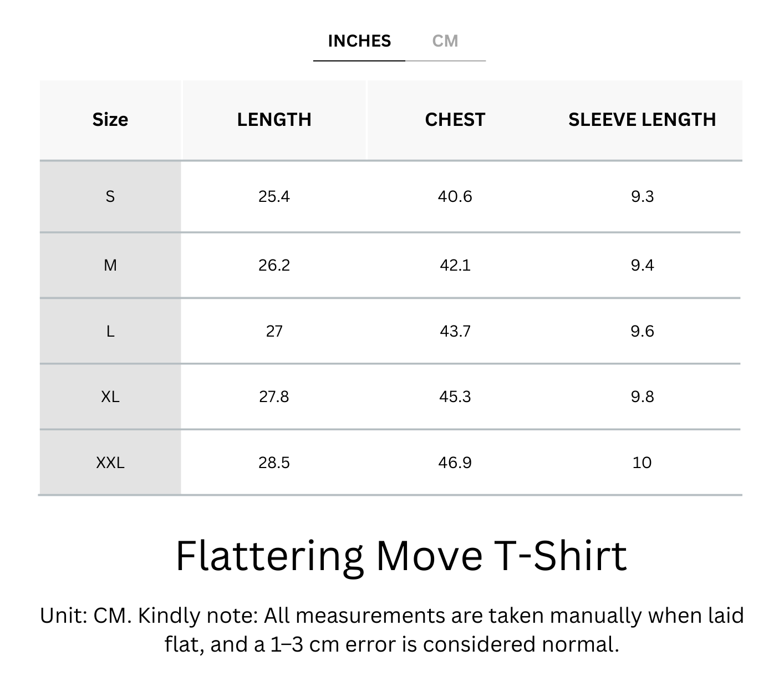Image resolution: width=784 pixels, height=686 pixels.
Task: Click the 46.9 chest value
Action: [x=455, y=463]
